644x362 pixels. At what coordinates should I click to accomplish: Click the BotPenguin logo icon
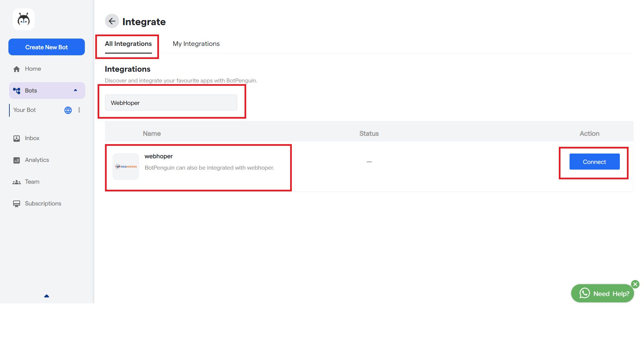(x=23, y=19)
